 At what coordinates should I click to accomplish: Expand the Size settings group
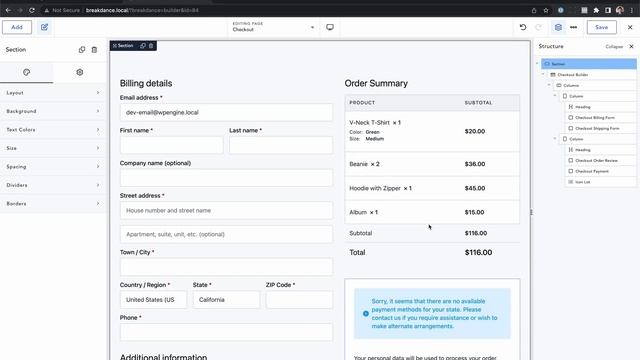pyautogui.click(x=53, y=148)
